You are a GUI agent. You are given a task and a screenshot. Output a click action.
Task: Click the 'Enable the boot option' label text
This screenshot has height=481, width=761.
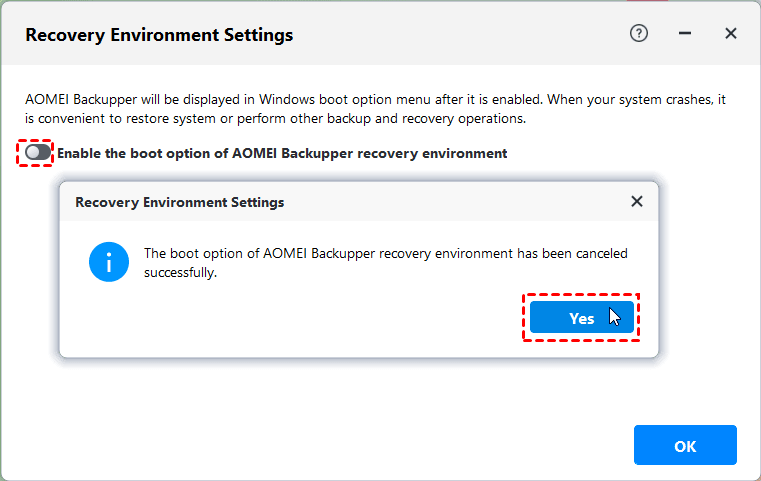click(x=282, y=154)
